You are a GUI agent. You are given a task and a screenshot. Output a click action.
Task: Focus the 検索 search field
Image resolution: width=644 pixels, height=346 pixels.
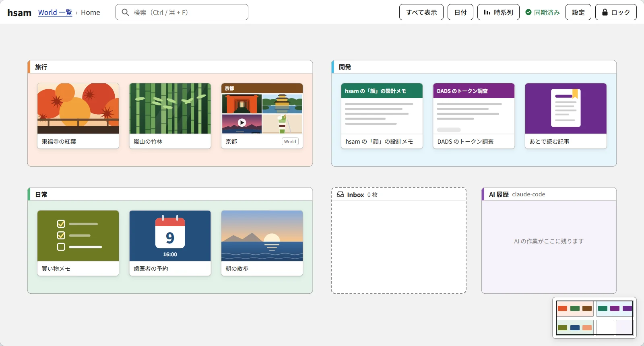coord(182,12)
